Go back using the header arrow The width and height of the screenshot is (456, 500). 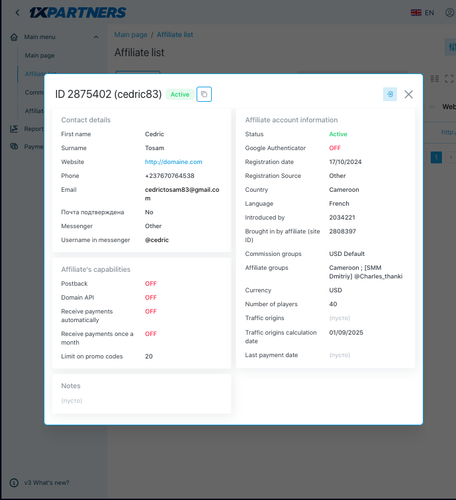point(17,13)
